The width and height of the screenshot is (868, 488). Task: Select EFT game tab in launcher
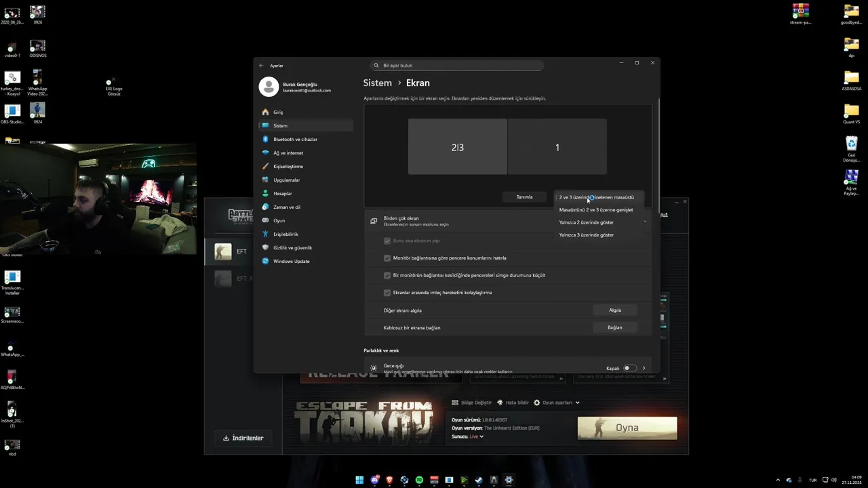point(243,251)
